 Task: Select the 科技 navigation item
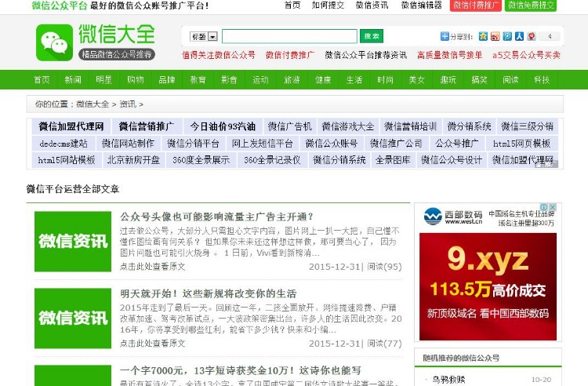coord(542,79)
